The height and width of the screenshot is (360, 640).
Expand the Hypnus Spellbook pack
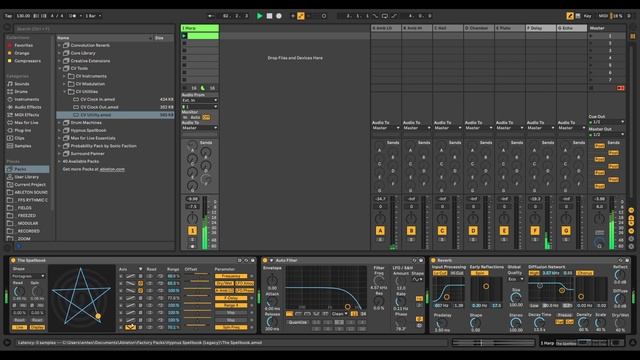[60, 131]
